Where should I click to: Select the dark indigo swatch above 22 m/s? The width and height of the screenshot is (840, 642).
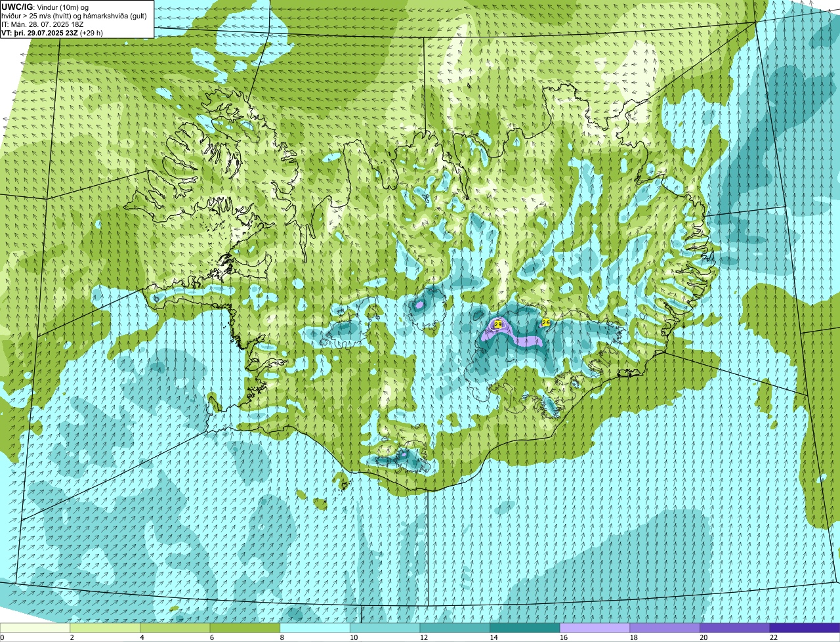805,628
